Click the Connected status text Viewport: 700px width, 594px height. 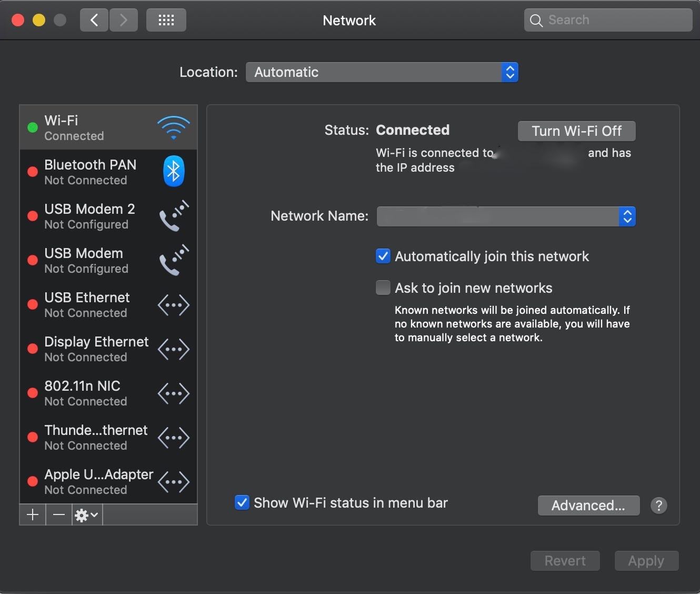point(413,130)
